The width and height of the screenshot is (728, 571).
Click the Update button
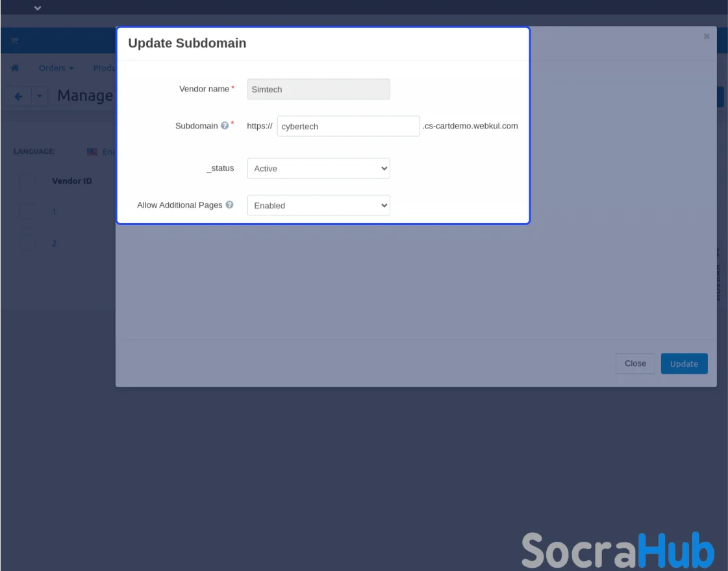click(x=684, y=363)
